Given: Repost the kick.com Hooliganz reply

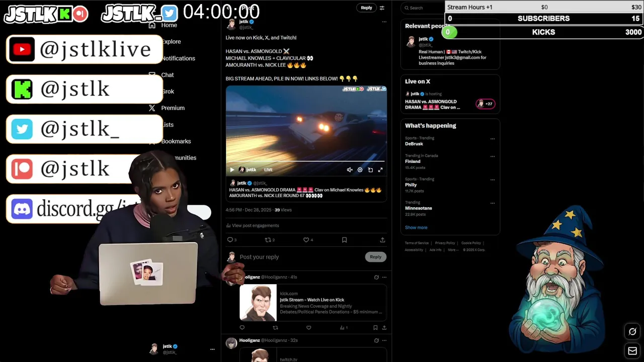Looking at the screenshot, I should pyautogui.click(x=275, y=328).
